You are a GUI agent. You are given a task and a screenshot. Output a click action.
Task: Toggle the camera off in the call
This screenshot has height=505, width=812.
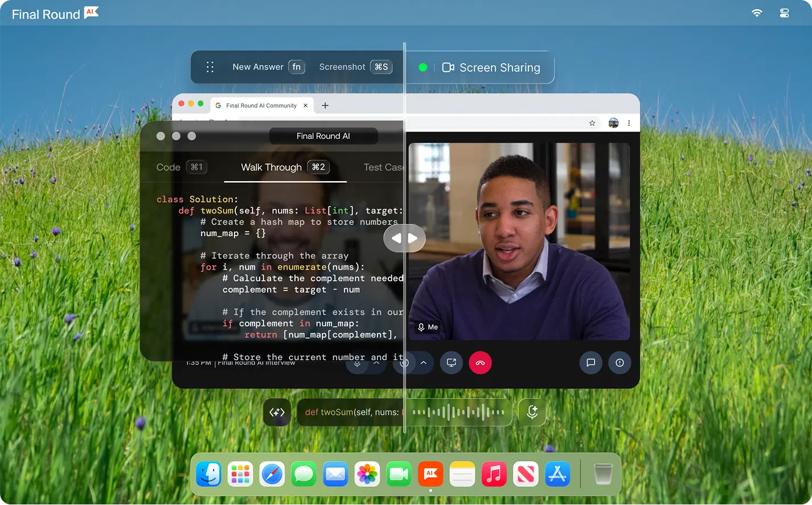click(x=404, y=363)
